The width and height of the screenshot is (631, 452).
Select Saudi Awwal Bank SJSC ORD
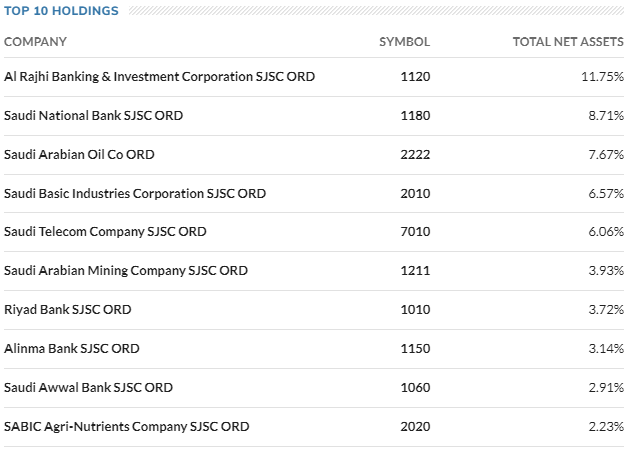tap(89, 388)
